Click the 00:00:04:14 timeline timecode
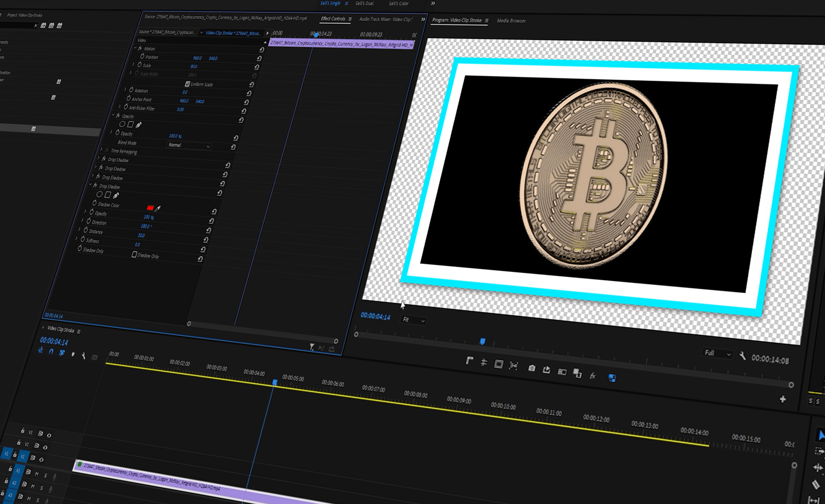 [54, 341]
